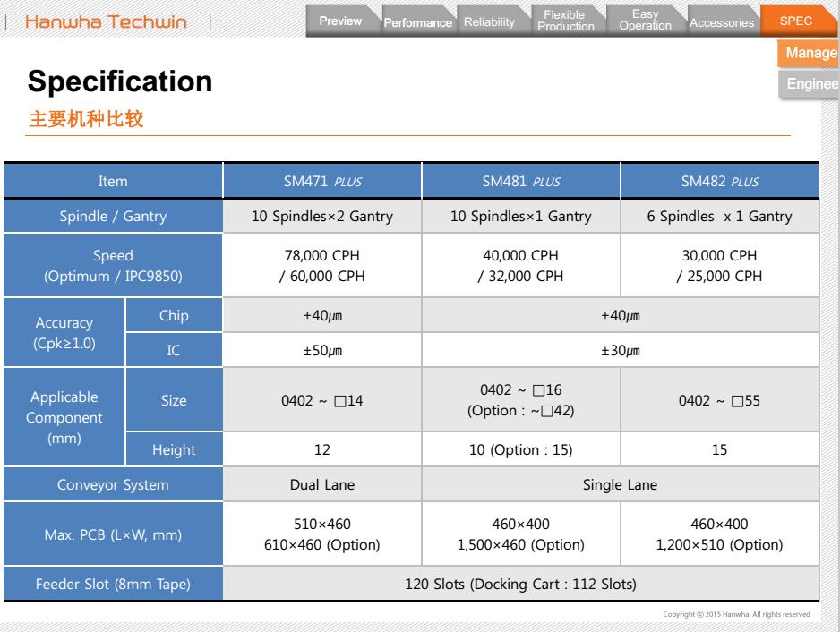The height and width of the screenshot is (632, 840).
Task: Open the orange Manage side tab
Action: click(809, 53)
